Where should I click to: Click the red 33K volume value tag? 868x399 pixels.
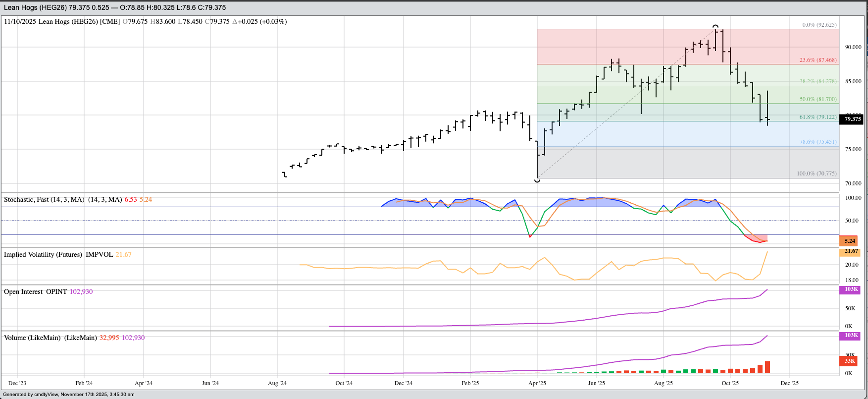click(x=850, y=361)
